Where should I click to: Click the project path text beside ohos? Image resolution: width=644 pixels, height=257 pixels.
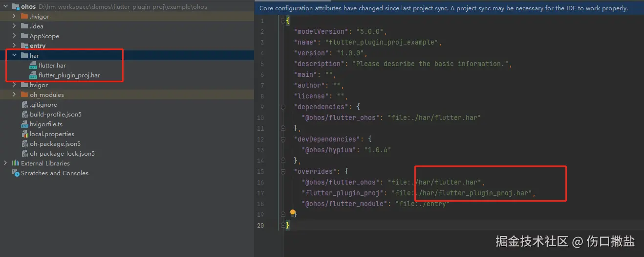[x=123, y=7]
